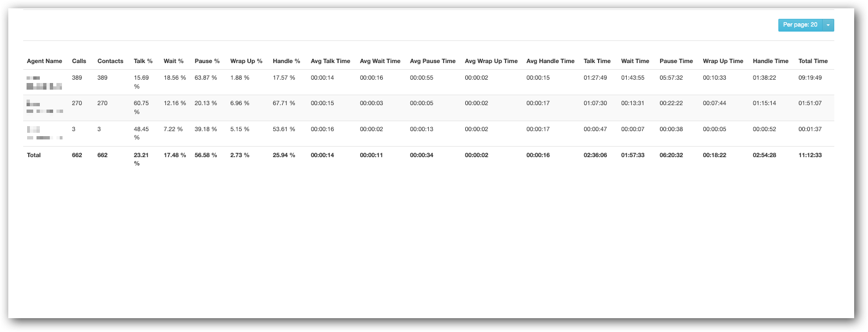
Task: Click the Total Time column header
Action: click(813, 61)
